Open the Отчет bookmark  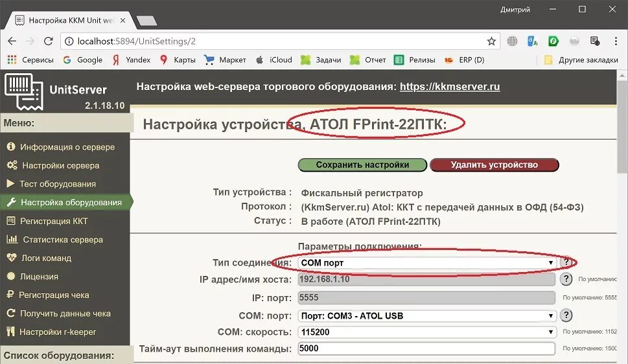pyautogui.click(x=367, y=60)
